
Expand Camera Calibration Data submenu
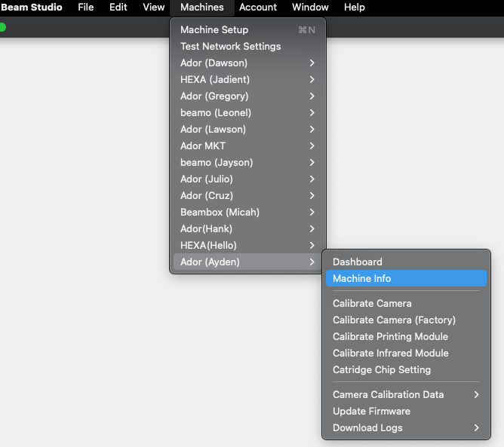pos(406,395)
